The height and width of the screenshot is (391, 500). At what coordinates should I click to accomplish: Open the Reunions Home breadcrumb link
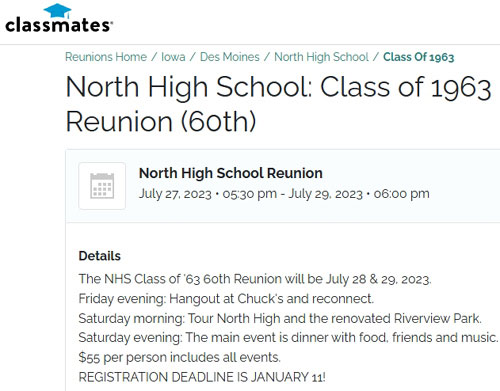[x=106, y=57]
